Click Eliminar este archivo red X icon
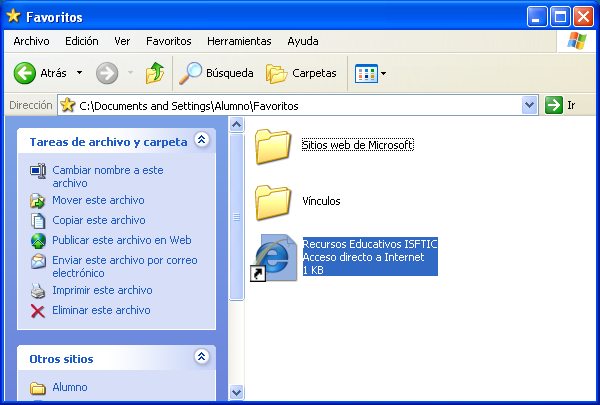The height and width of the screenshot is (405, 600). click(x=38, y=311)
